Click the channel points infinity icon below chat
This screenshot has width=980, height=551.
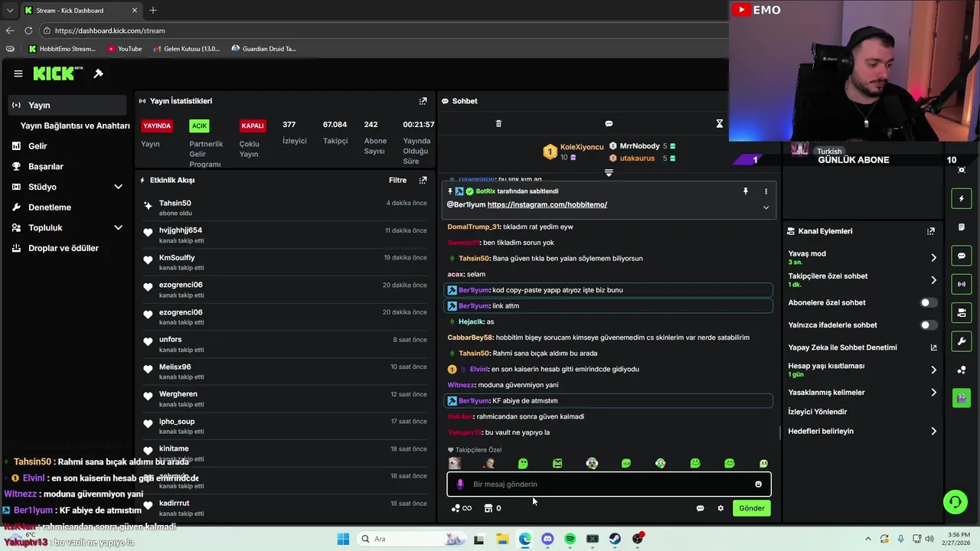[462, 508]
